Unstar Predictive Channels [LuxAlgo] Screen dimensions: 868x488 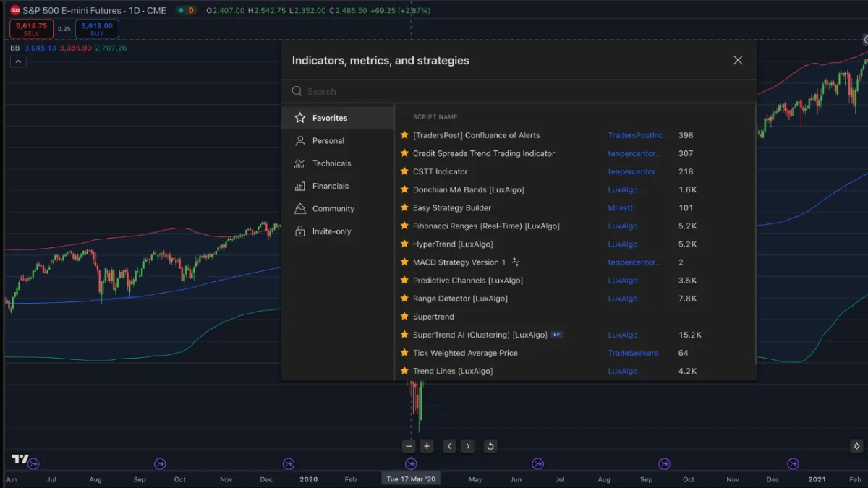coord(404,280)
